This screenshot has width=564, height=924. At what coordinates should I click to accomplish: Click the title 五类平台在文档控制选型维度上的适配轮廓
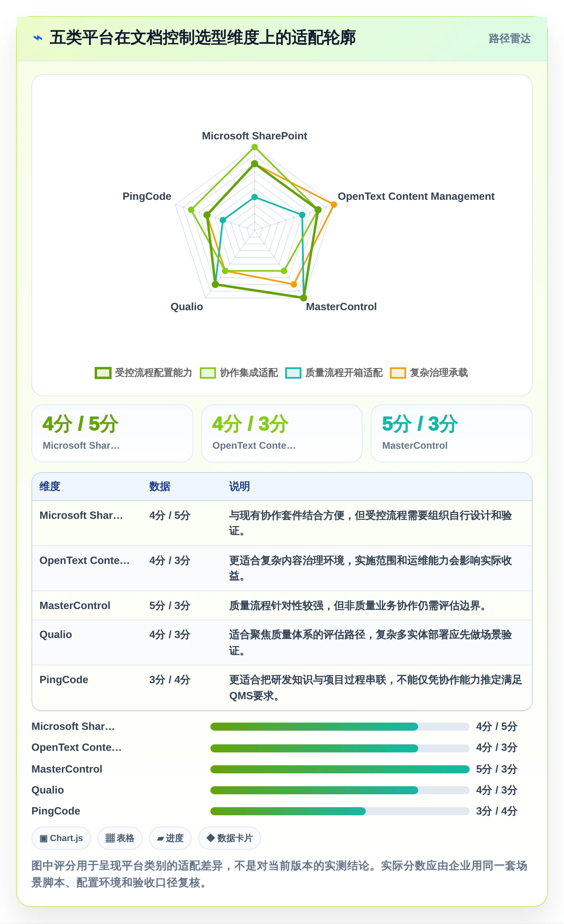pyautogui.click(x=203, y=38)
